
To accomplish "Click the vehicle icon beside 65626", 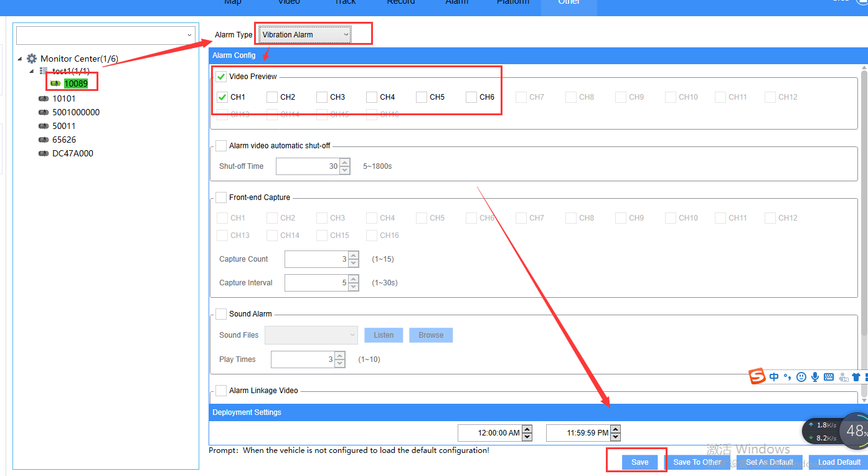I will [x=44, y=140].
